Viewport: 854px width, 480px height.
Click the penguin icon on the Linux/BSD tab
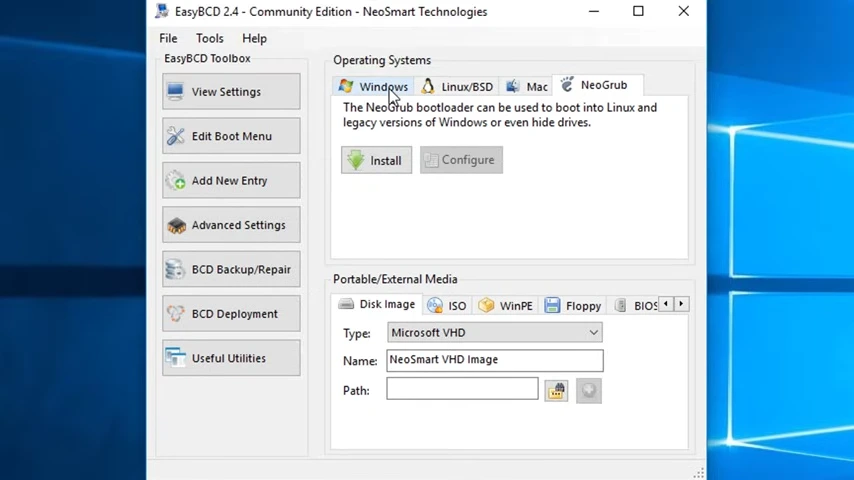click(x=428, y=86)
